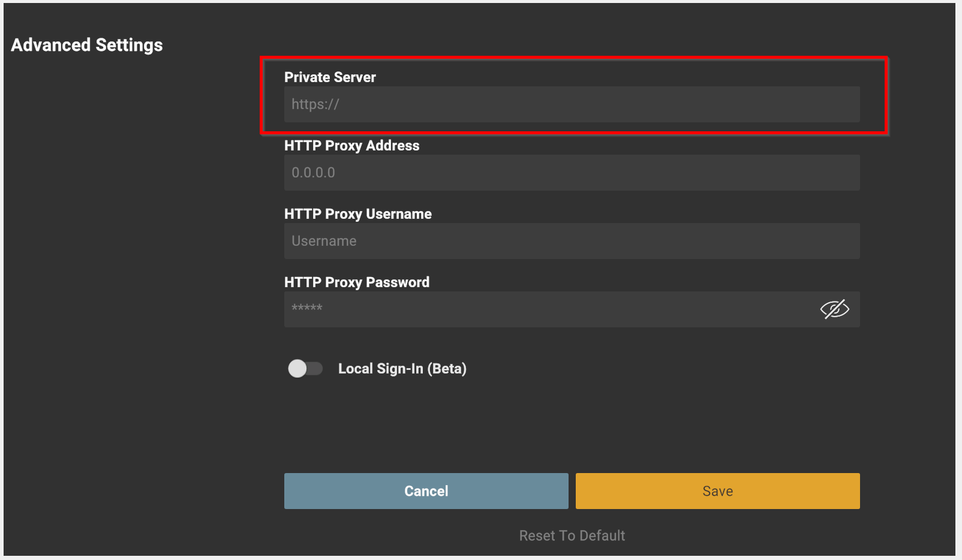Enable the Local Sign-In (Beta) switch
The width and height of the screenshot is (962, 560).
pyautogui.click(x=305, y=368)
